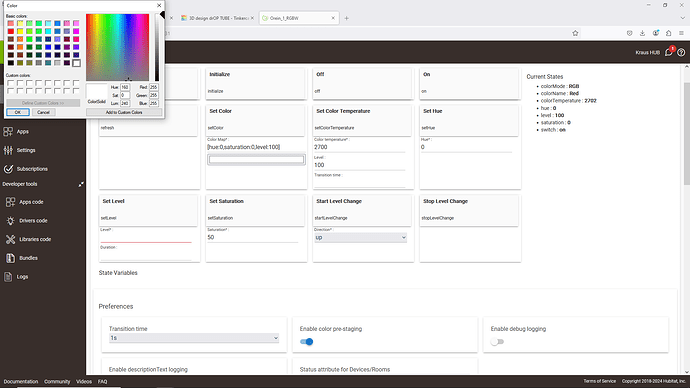Turn on the Enable debug logging toggle

point(497,342)
